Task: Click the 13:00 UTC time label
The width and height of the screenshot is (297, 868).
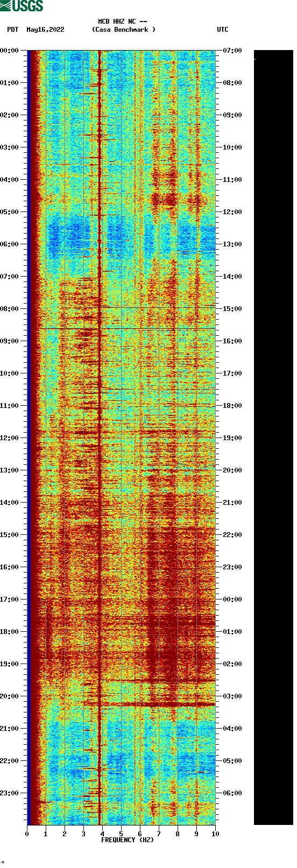Action: point(232,244)
